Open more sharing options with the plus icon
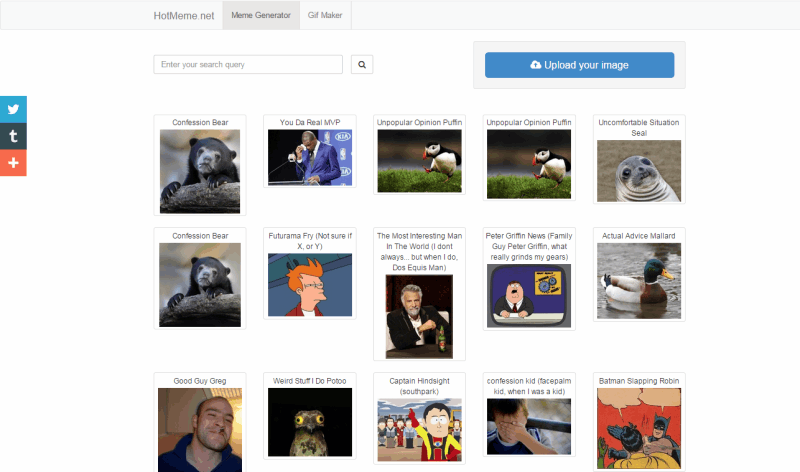800x472 pixels. 13,163
